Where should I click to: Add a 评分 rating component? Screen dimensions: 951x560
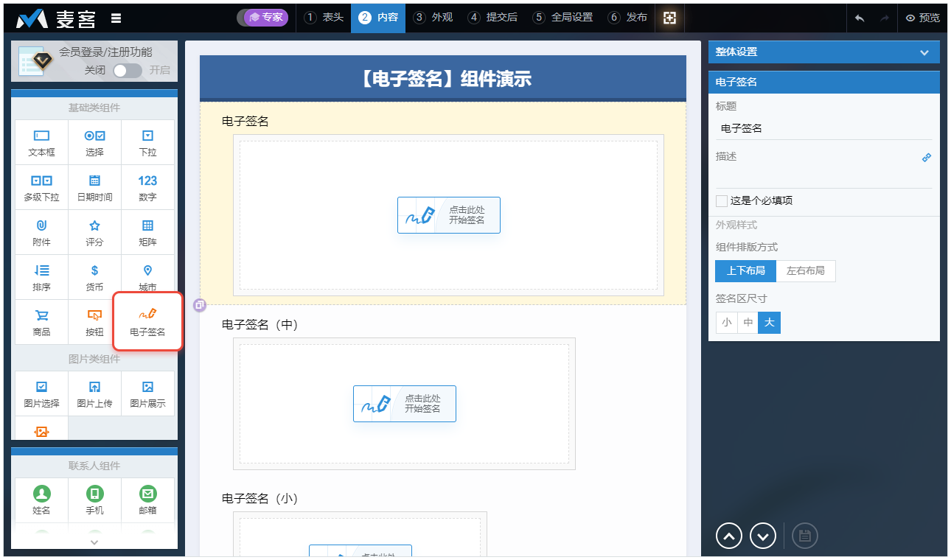[94, 233]
